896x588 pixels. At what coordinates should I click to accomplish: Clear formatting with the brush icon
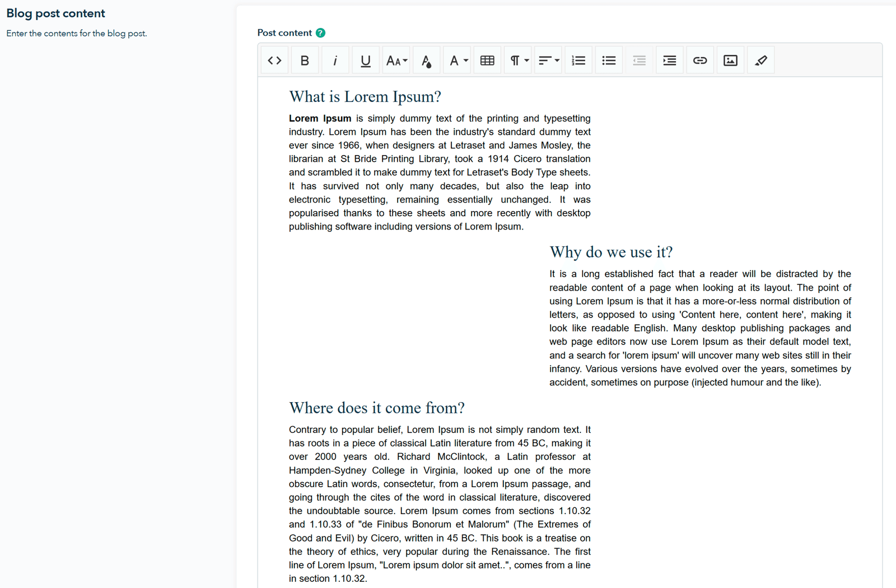click(761, 60)
